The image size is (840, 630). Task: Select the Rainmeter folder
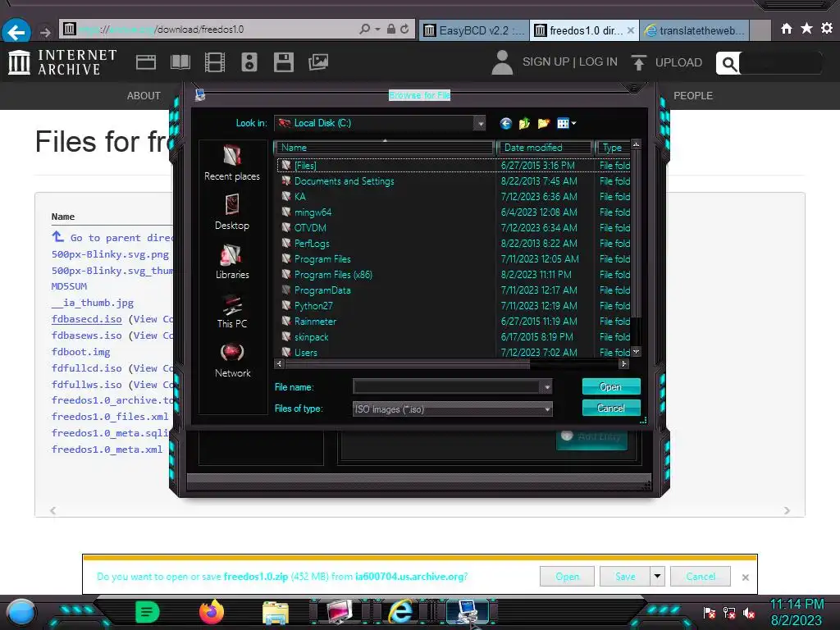tap(315, 322)
